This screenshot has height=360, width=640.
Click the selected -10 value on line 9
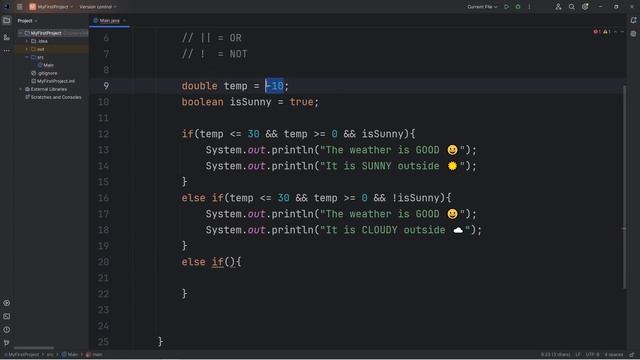tap(274, 86)
